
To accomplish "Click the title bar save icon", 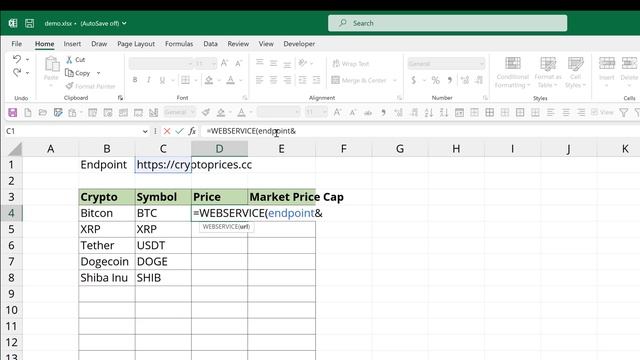I will (29, 23).
